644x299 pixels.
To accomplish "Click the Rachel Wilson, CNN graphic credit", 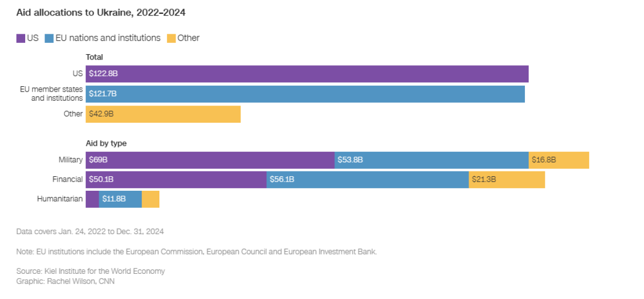I will click(65, 281).
